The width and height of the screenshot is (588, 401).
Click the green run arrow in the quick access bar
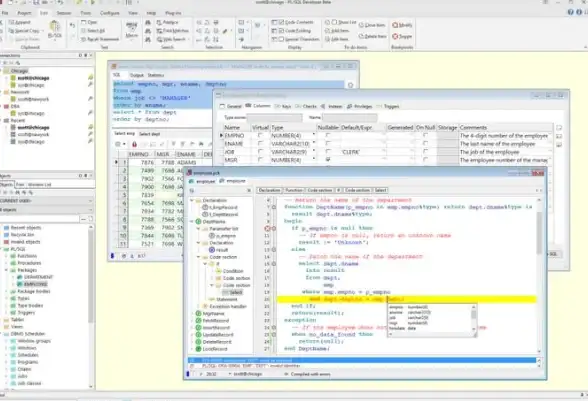tap(93, 3)
